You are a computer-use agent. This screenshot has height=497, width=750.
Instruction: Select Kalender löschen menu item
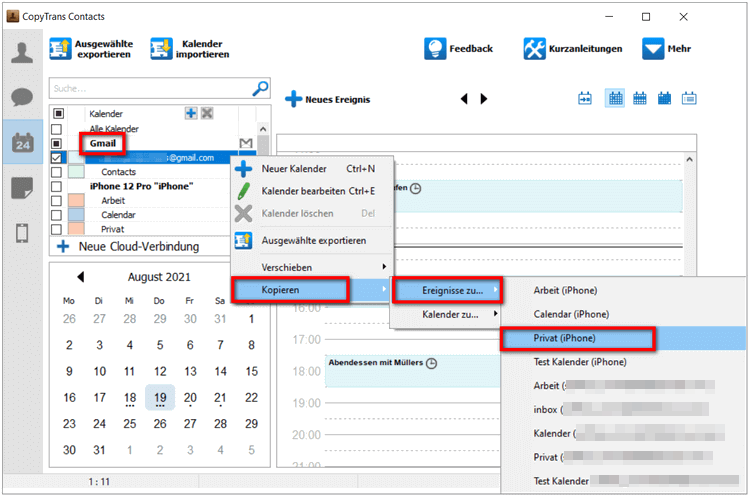tap(312, 213)
